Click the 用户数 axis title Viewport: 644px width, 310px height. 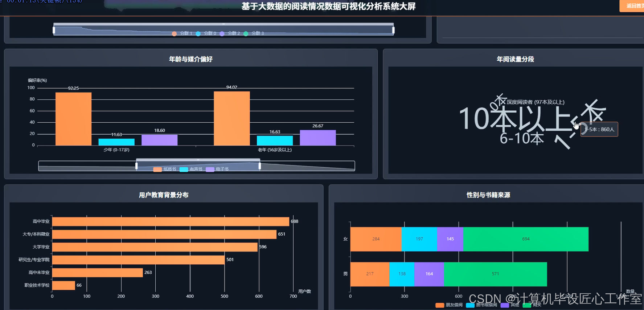click(305, 291)
